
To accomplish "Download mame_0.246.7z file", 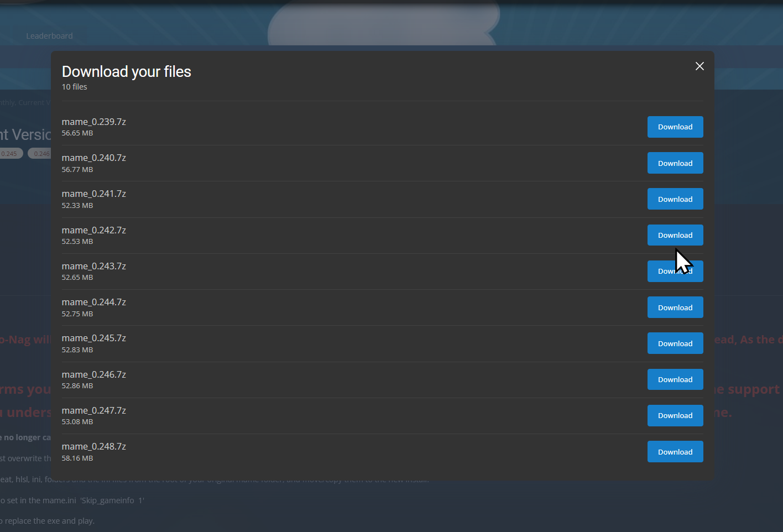I will (675, 379).
